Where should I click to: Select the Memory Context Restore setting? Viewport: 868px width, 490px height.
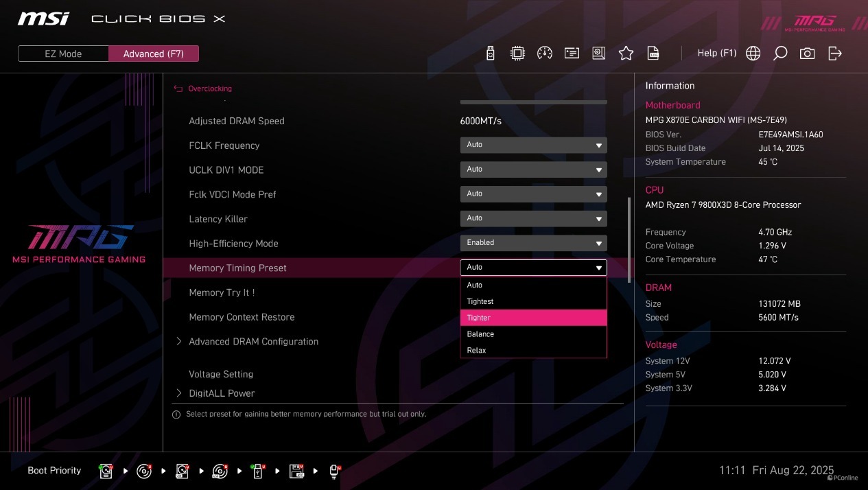(x=242, y=317)
